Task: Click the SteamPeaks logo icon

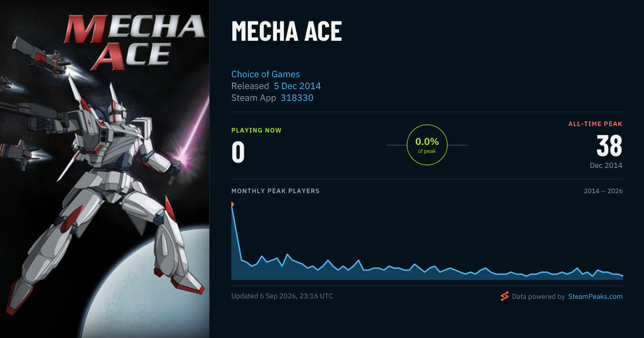Action: tap(504, 296)
